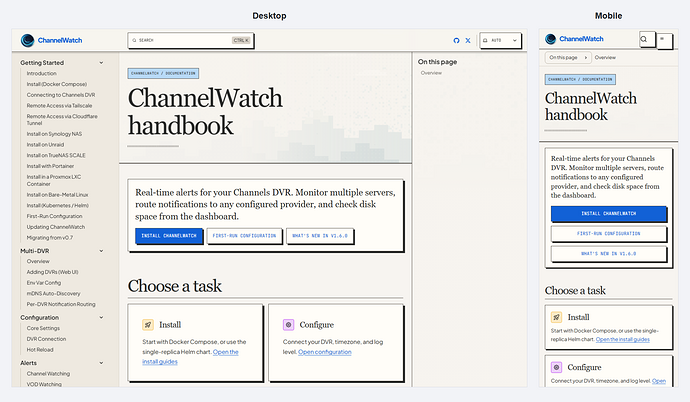Click the desktop 'Choose a task' heading
Screen dimensions: 690x402
tap(175, 286)
